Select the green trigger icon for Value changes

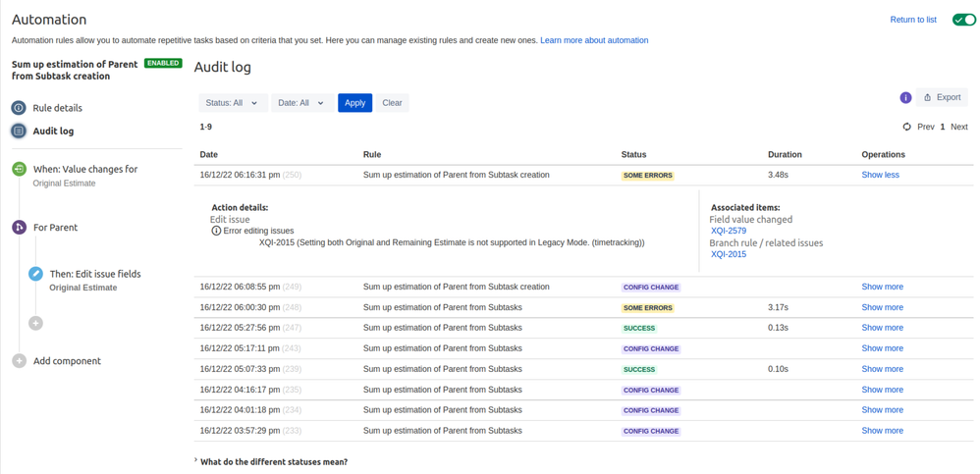(x=19, y=169)
